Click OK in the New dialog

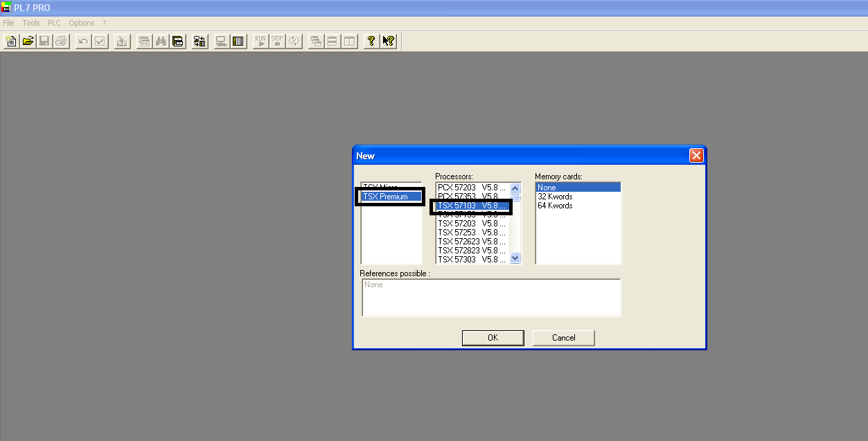[x=493, y=338]
